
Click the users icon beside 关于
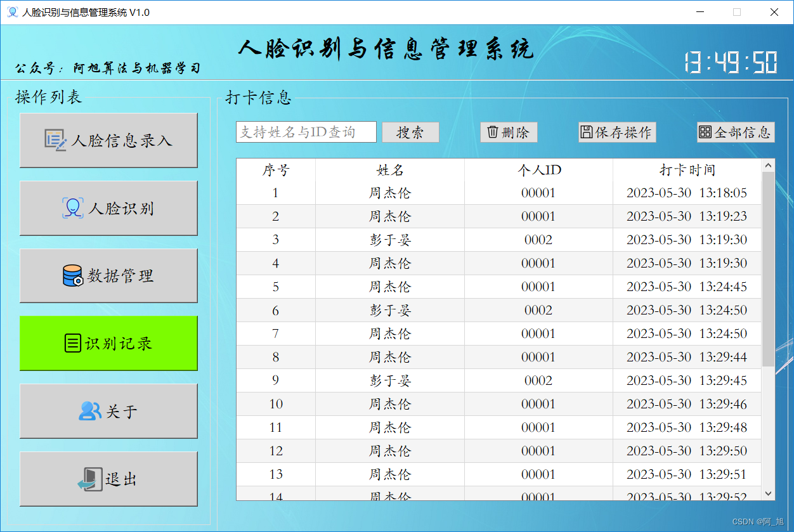[90, 411]
